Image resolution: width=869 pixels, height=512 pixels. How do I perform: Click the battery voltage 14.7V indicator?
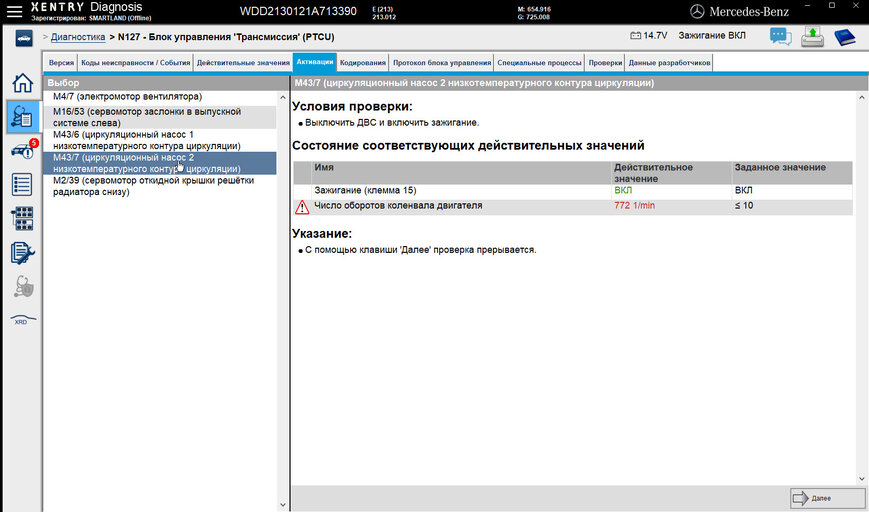648,35
